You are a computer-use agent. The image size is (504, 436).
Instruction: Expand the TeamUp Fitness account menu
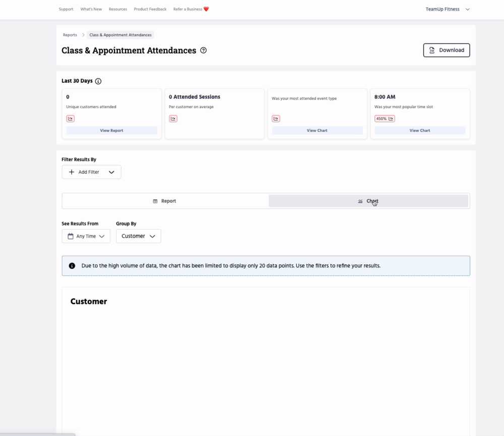tap(448, 9)
